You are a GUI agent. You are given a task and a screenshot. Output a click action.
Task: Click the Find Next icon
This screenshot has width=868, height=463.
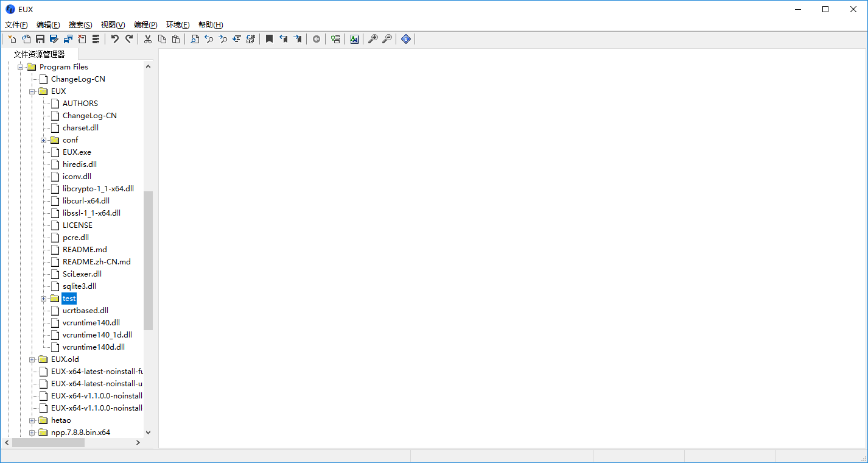coord(223,39)
